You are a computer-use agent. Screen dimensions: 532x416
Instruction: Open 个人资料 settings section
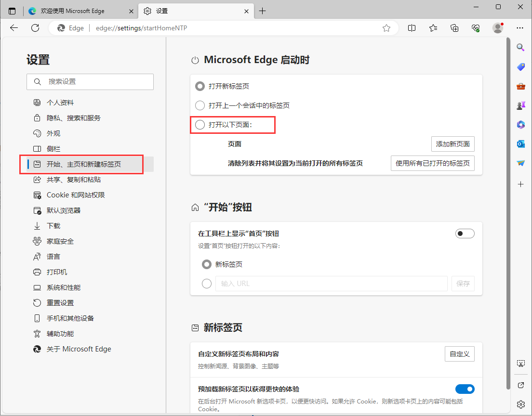(90, 103)
